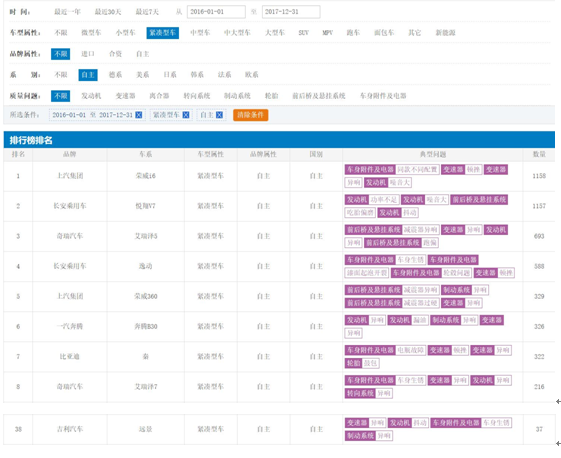Filter by 美系 origin
Screen dimensions: 561x458
(142, 75)
